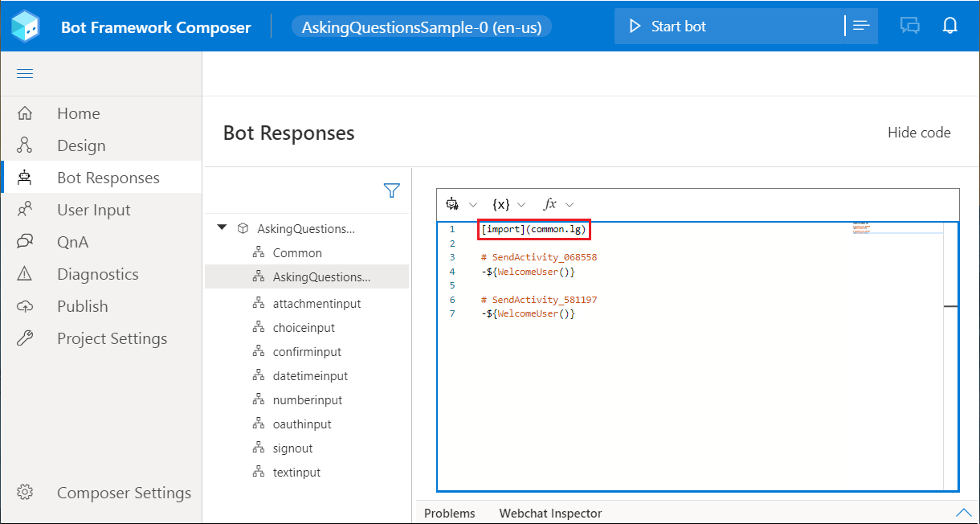Open notifications bell
The image size is (980, 524).
[x=950, y=27]
